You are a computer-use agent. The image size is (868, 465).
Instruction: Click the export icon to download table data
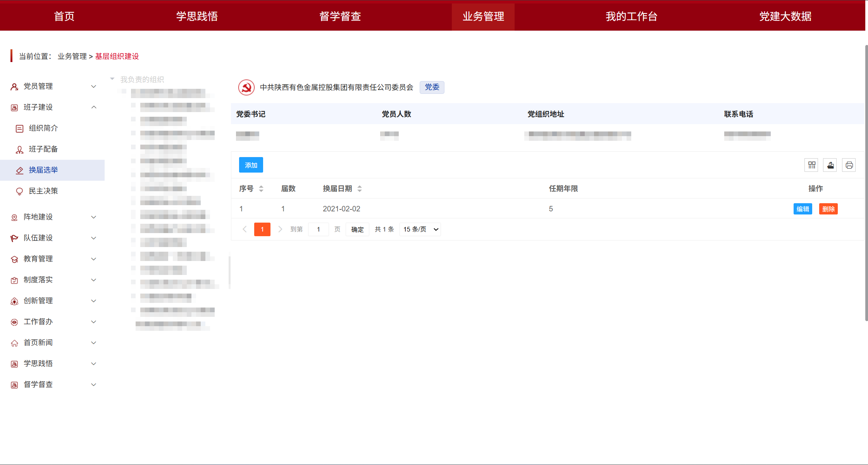(830, 165)
